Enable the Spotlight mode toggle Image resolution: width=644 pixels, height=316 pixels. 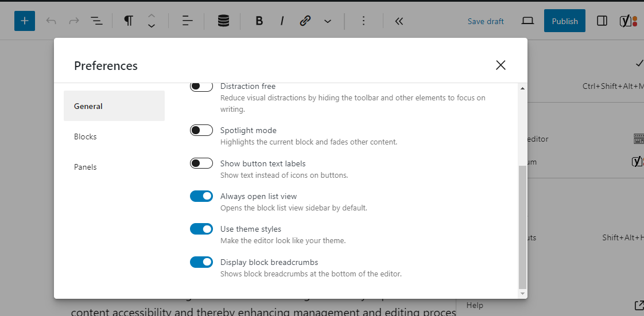[201, 130]
